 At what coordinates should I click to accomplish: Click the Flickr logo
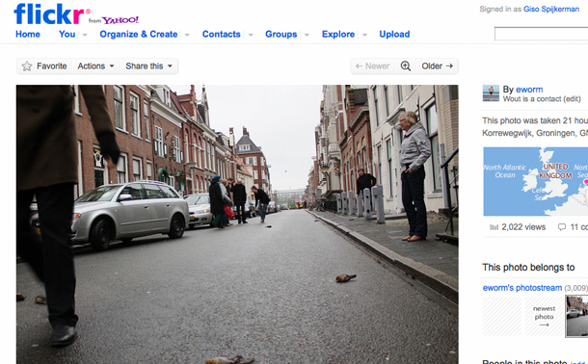point(49,13)
